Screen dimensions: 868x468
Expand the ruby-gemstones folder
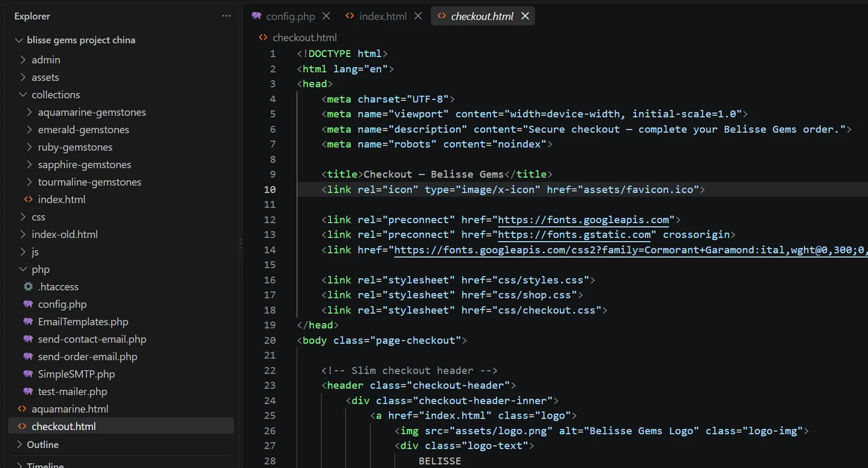(x=29, y=147)
